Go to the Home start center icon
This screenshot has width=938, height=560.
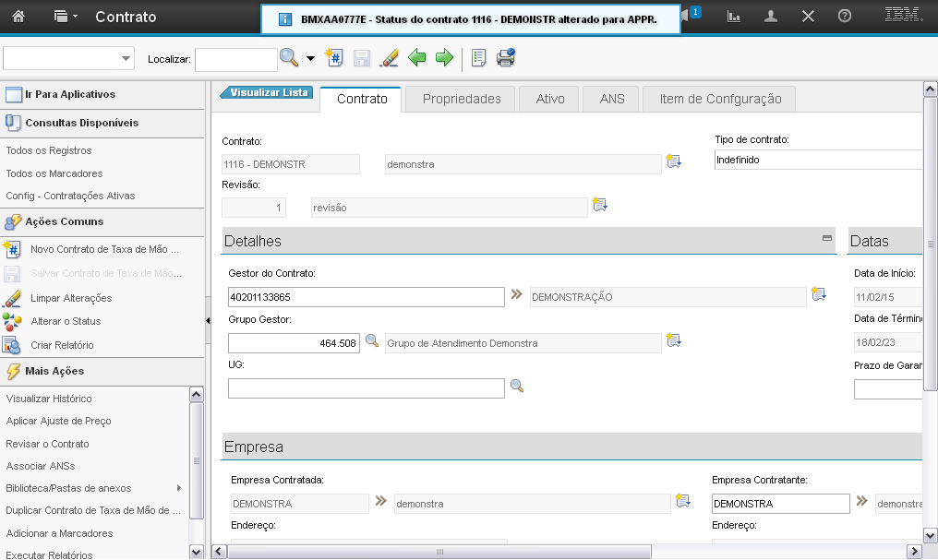[18, 16]
